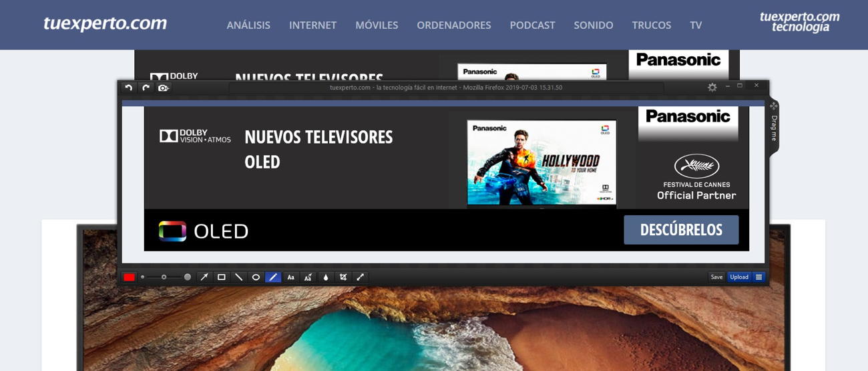Select the Aa text tool
The height and width of the screenshot is (371, 868).
click(290, 277)
